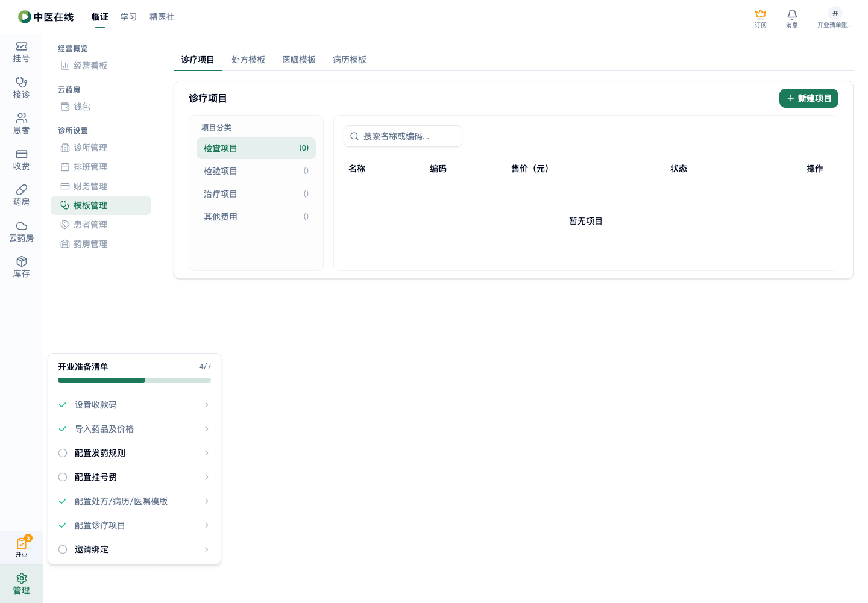The width and height of the screenshot is (868, 603).
Task: Click the search magnifier icon
Action: (x=354, y=136)
